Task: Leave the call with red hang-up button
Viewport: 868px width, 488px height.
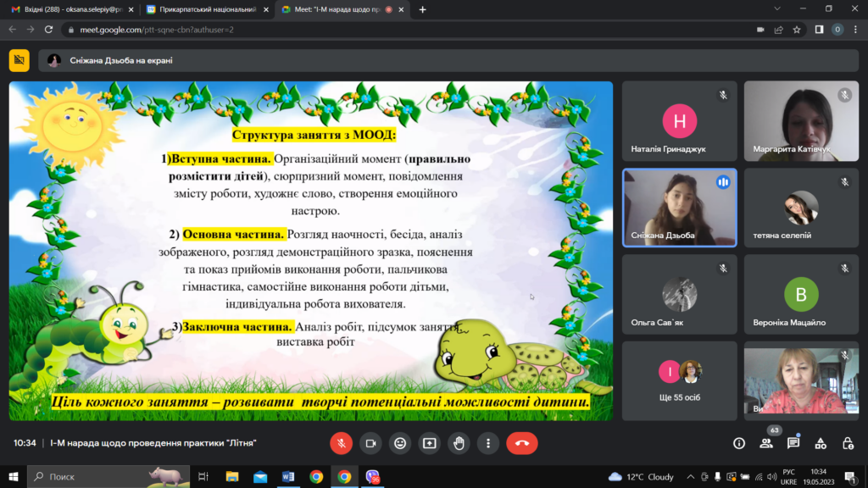Action: (x=522, y=443)
